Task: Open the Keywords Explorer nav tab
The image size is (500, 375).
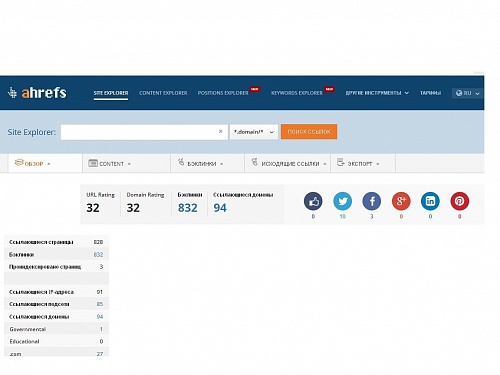Action: tap(297, 93)
